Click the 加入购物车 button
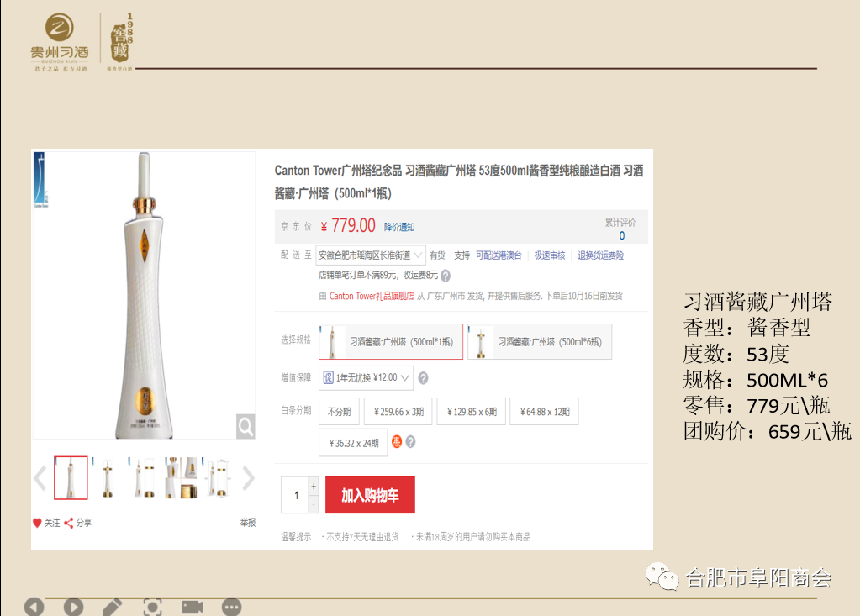 click(x=370, y=495)
